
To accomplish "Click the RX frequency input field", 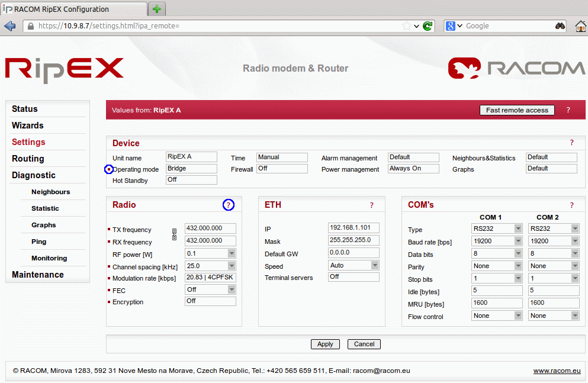I will (x=210, y=240).
